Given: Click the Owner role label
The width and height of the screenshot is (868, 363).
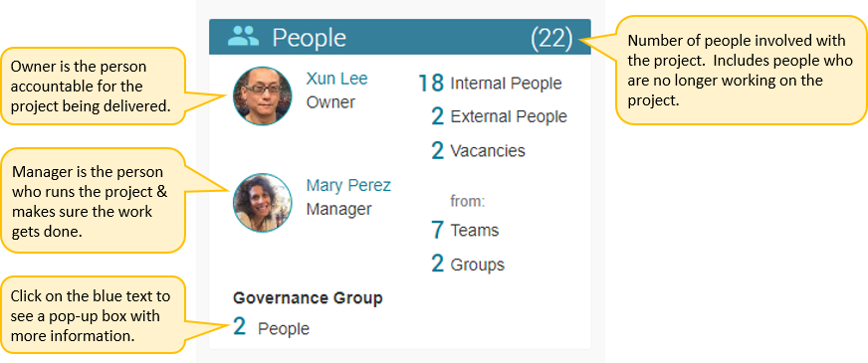Looking at the screenshot, I should (330, 102).
